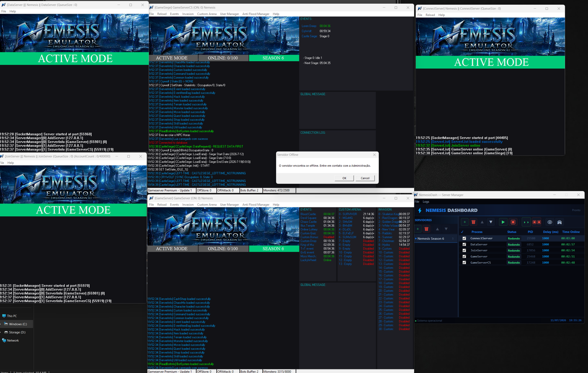Click the JoinServer window title bar icon

click(x=2, y=156)
